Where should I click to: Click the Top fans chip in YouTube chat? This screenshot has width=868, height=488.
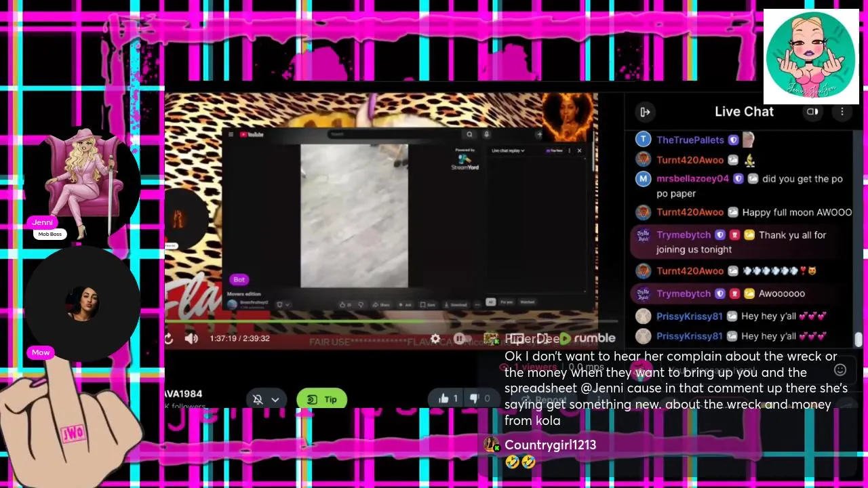pos(554,150)
